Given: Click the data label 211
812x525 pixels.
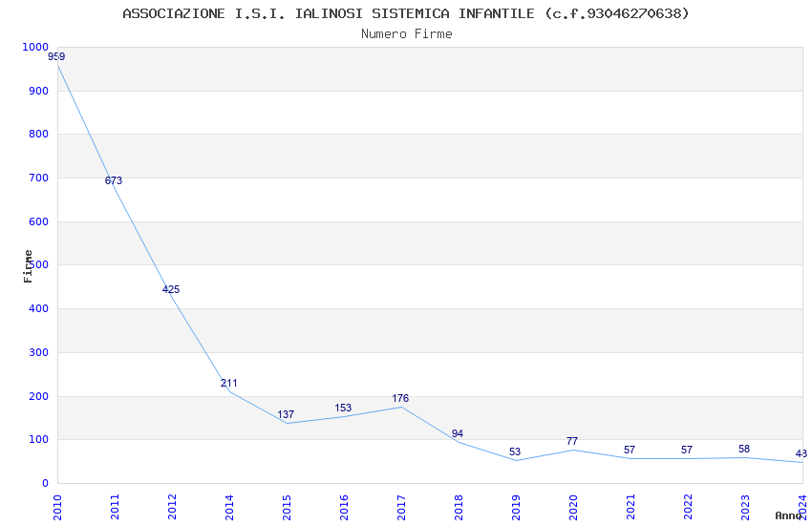Looking at the screenshot, I should point(229,384).
